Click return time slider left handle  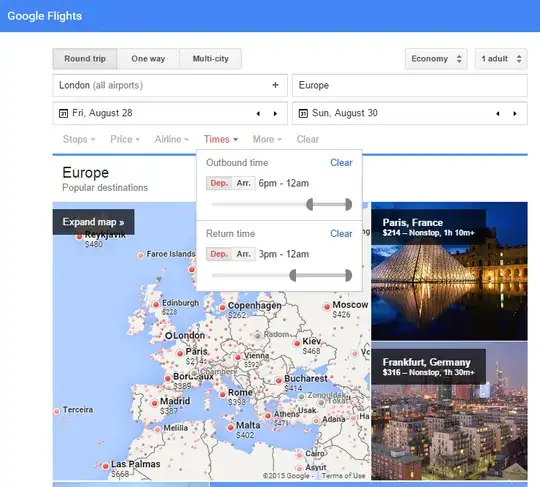tap(293, 275)
